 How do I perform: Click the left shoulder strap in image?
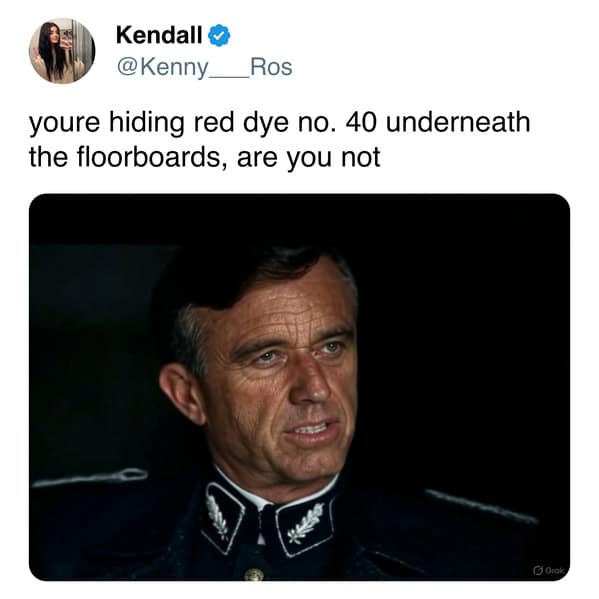point(91,478)
